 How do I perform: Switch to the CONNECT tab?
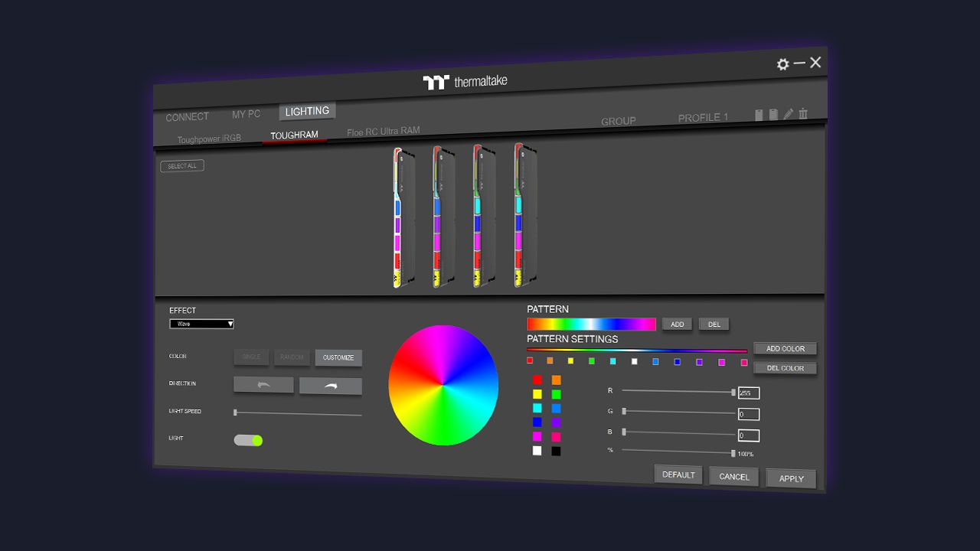point(187,117)
